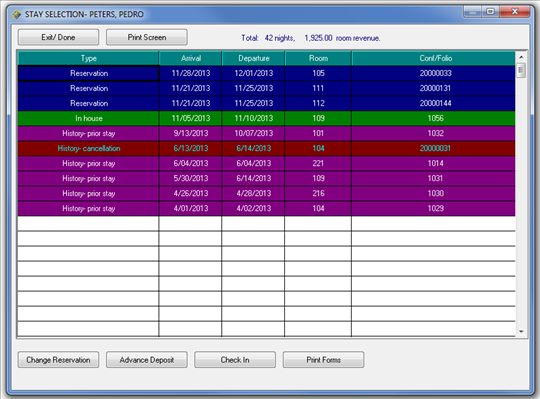
Task: Click arrival date 11/28/2013
Action: coord(190,73)
